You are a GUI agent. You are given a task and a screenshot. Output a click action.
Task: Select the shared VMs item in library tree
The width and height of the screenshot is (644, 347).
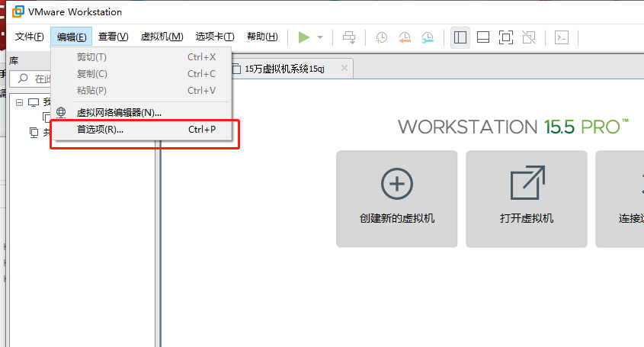click(40, 133)
